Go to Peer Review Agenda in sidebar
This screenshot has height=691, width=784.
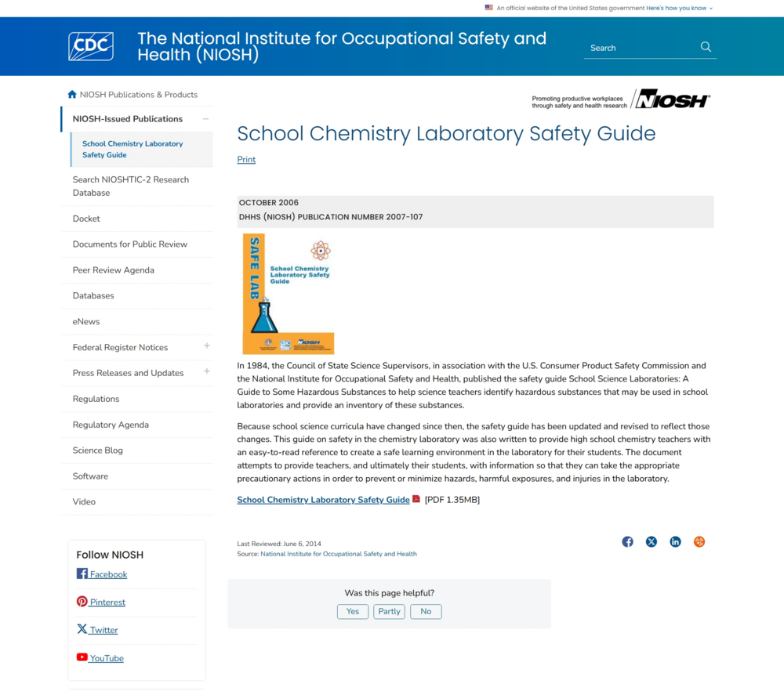(x=113, y=270)
